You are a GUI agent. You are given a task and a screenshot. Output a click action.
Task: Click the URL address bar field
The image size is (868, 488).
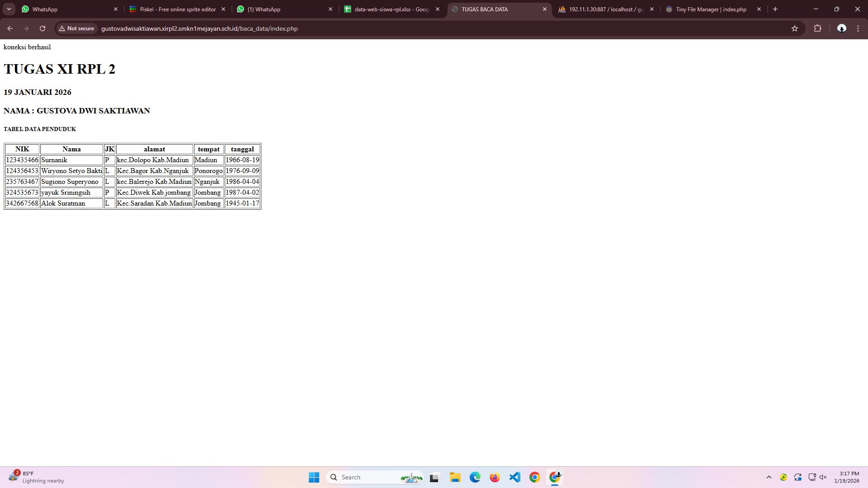407,28
